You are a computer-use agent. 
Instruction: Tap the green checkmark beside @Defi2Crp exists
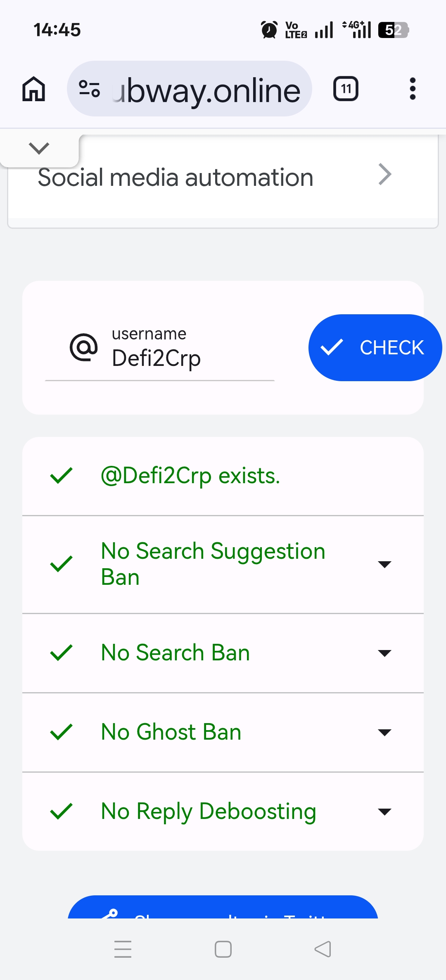click(61, 475)
